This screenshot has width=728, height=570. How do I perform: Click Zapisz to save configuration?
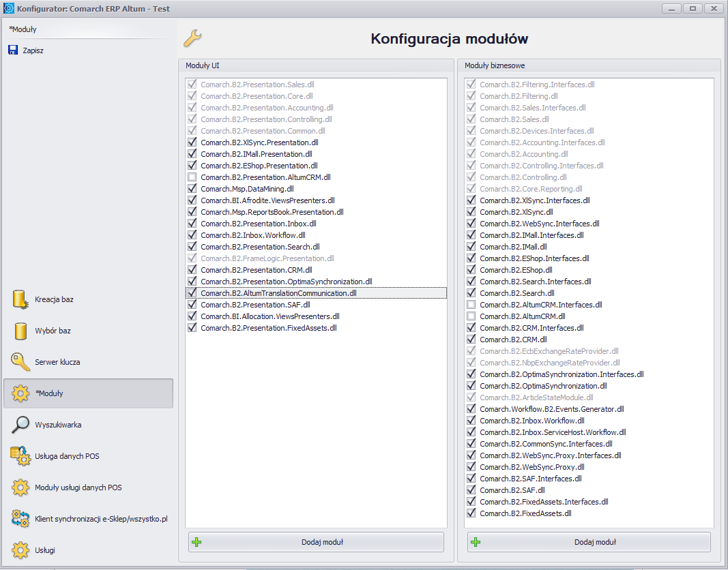33,50
